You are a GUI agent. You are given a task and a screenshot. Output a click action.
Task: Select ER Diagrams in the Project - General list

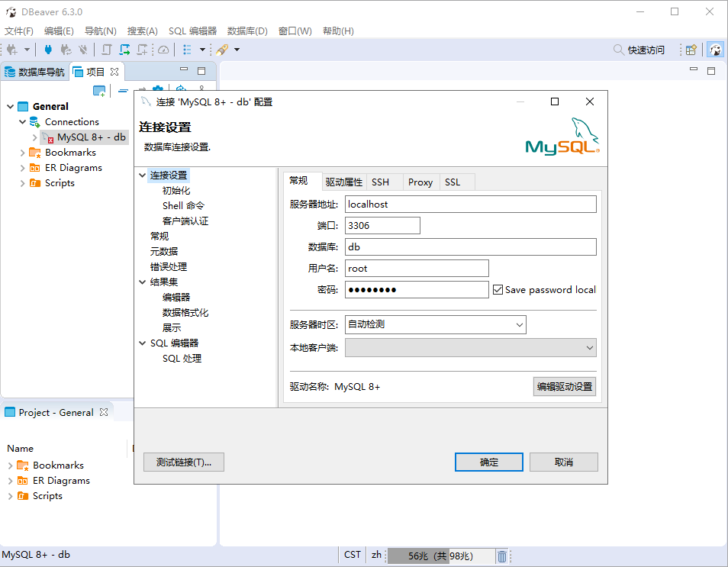pyautogui.click(x=61, y=481)
